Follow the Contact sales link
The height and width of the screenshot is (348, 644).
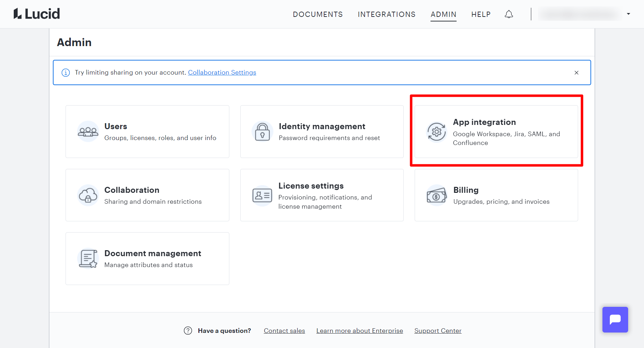click(284, 331)
